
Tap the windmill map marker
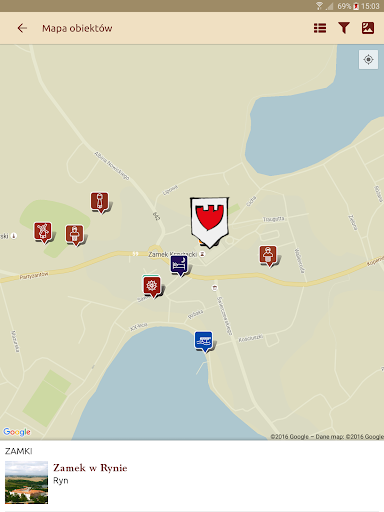pyautogui.click(x=43, y=232)
